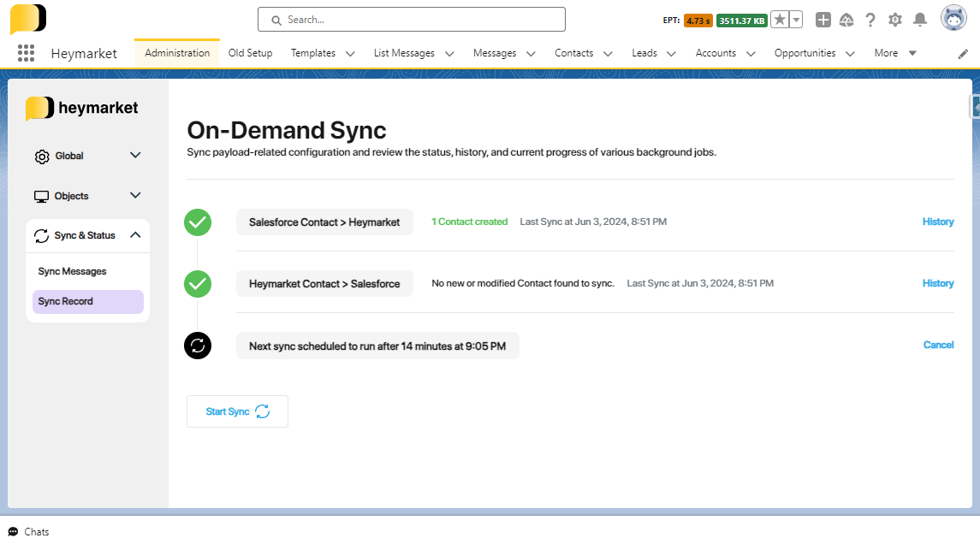Open the Help question mark icon
Viewport: 980px width, 544px height.
point(870,20)
